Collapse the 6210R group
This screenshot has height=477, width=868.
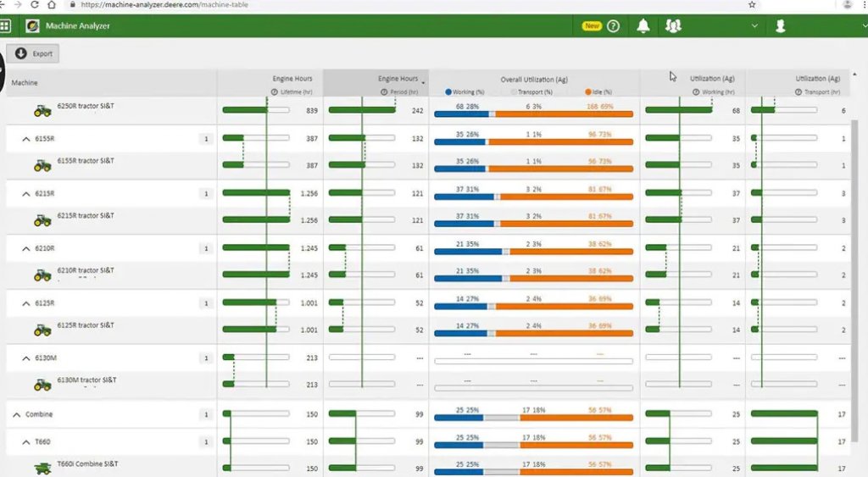click(x=25, y=248)
